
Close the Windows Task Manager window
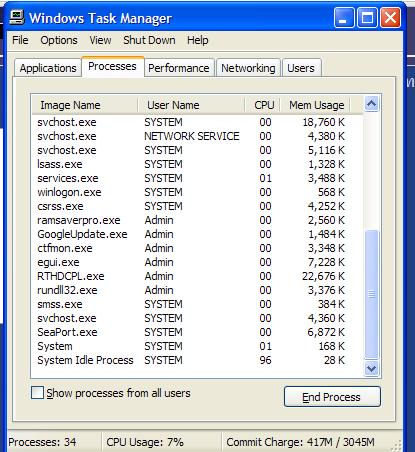tap(390, 18)
